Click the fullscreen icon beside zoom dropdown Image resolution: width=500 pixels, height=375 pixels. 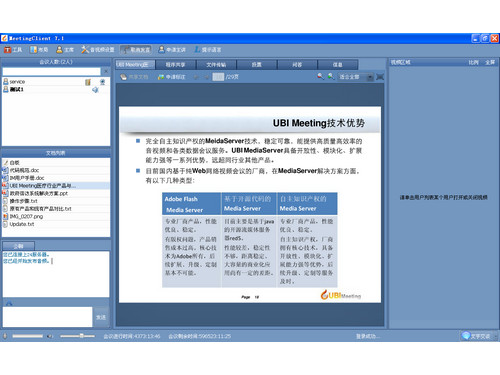pyautogui.click(x=380, y=77)
